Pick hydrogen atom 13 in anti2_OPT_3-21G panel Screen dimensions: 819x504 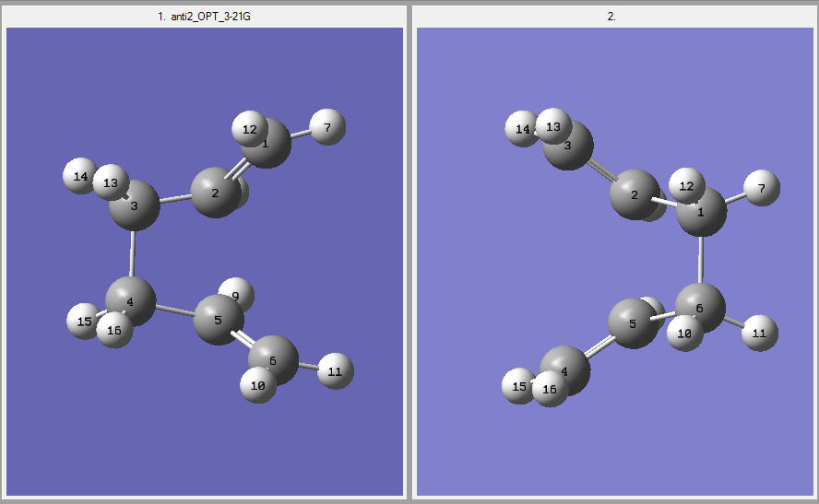[111, 182]
